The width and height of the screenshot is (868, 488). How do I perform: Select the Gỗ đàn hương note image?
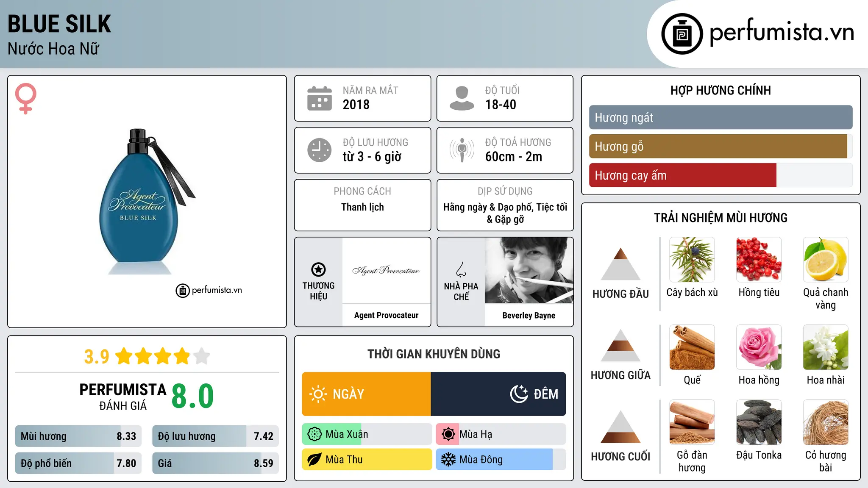pyautogui.click(x=692, y=422)
